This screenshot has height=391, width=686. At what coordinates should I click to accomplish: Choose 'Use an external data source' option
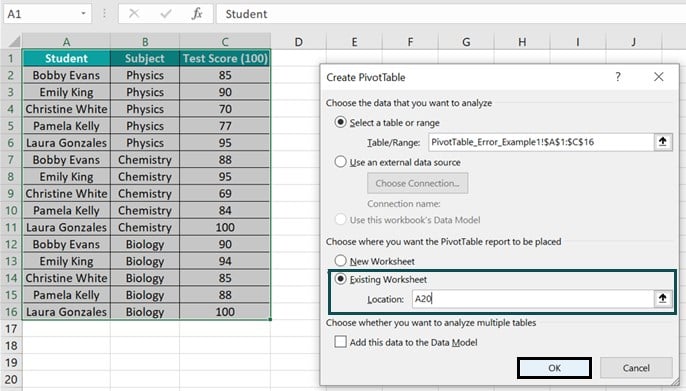(340, 162)
